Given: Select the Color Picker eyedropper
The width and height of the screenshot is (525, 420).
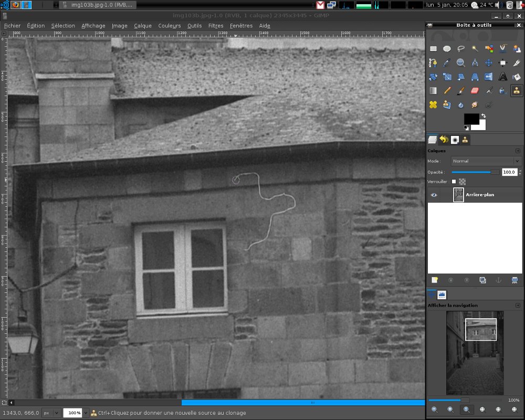Looking at the screenshot, I should click(x=447, y=62).
